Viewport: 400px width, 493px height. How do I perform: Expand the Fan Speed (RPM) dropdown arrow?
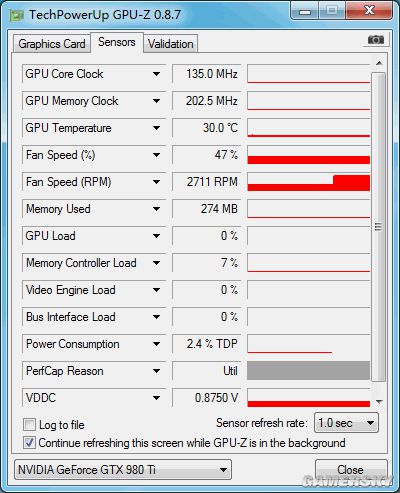click(156, 182)
